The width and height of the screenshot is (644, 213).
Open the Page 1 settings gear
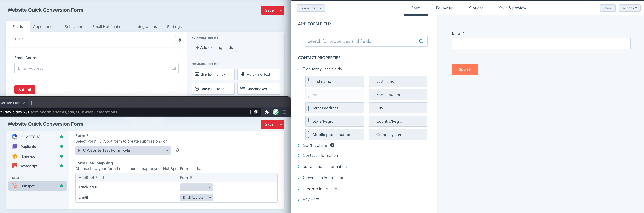pyautogui.click(x=180, y=40)
